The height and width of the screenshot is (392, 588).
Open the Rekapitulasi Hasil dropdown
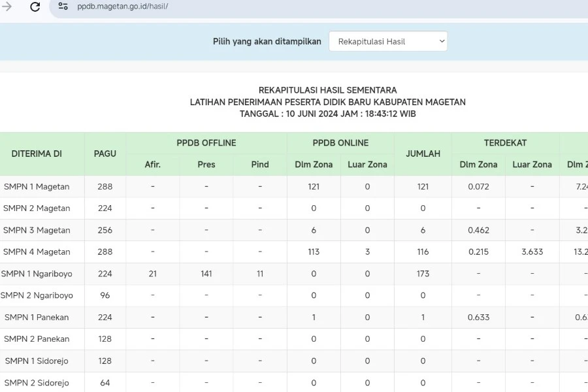coord(388,41)
